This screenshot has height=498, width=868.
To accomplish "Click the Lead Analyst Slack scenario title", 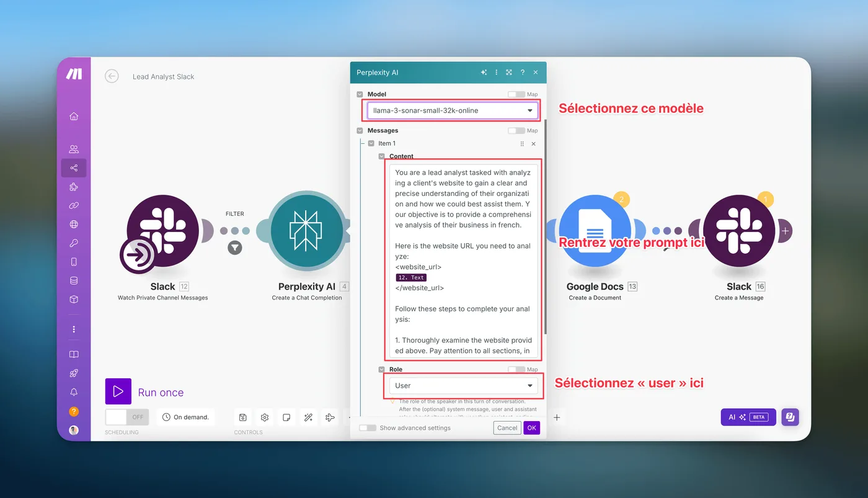I will (163, 77).
